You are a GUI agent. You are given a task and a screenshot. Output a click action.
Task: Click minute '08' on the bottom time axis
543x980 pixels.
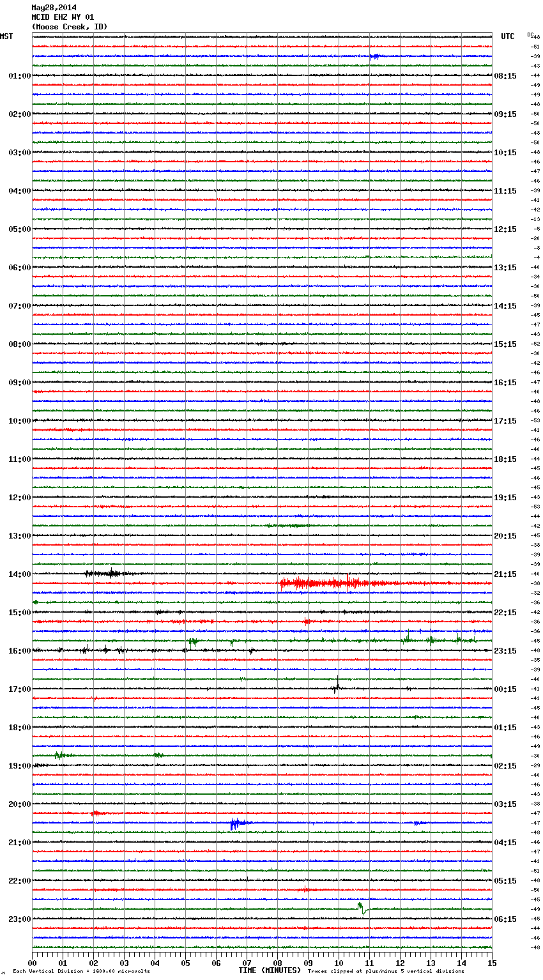[277, 963]
